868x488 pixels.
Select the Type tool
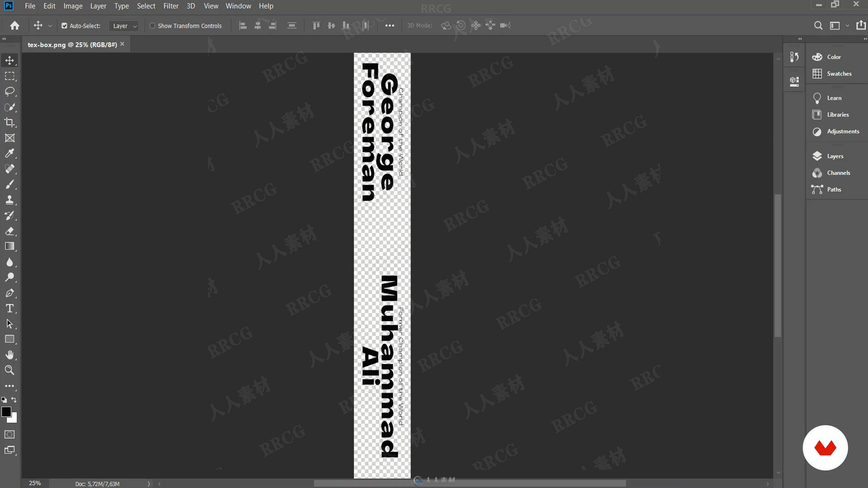point(10,309)
